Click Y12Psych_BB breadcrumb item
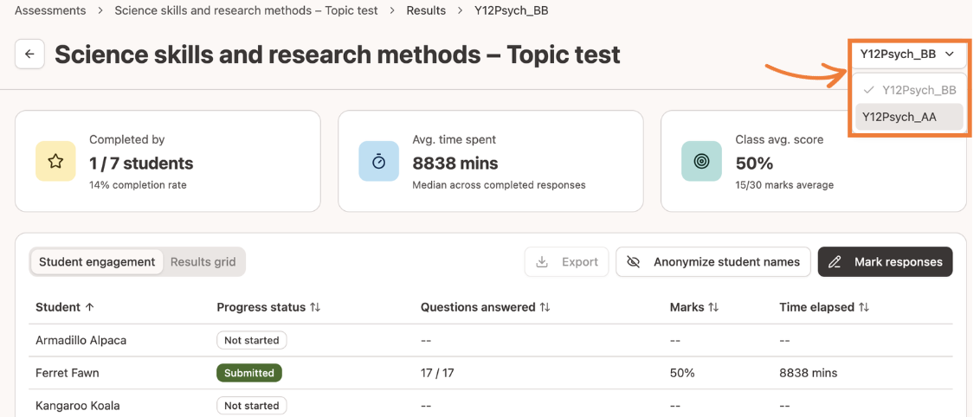The image size is (980, 417). (512, 10)
